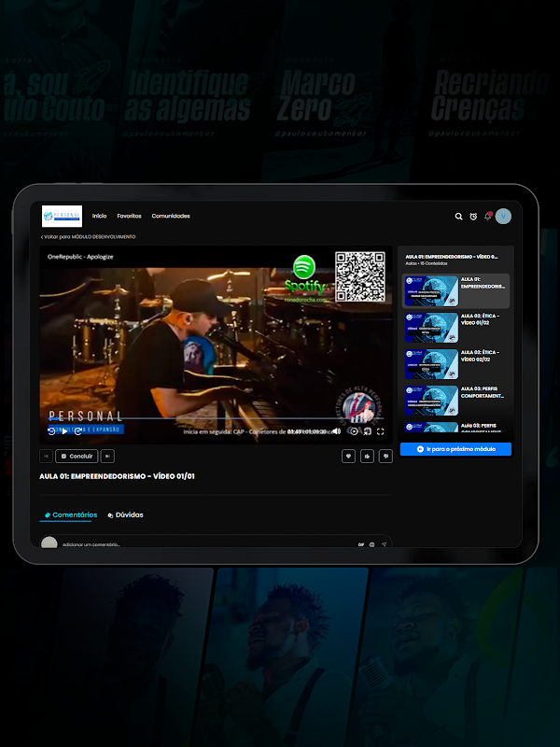The height and width of the screenshot is (747, 560).
Task: Seek along the video progress bar
Action: [x=216, y=418]
